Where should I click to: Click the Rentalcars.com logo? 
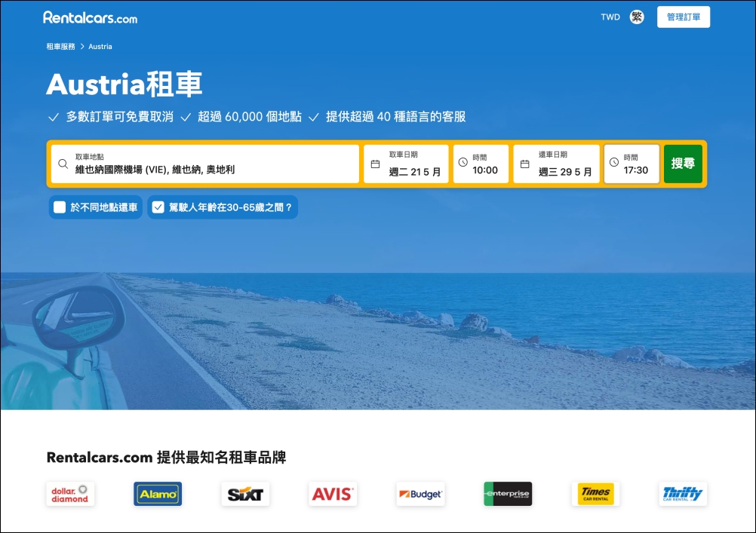pos(90,17)
